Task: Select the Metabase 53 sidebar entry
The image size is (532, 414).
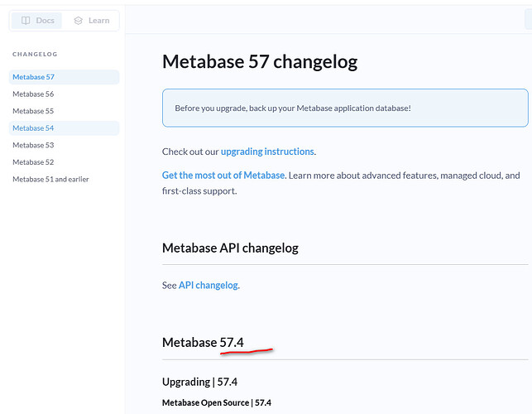Action: (33, 145)
